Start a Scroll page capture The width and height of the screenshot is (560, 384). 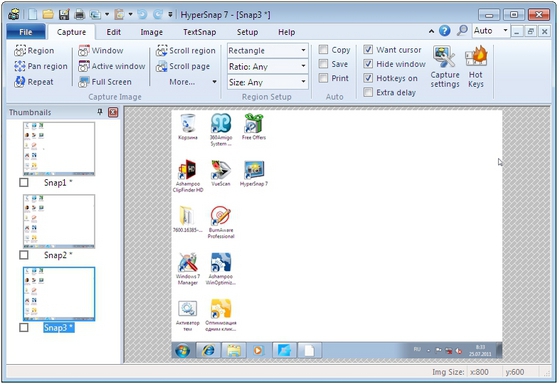coord(182,66)
